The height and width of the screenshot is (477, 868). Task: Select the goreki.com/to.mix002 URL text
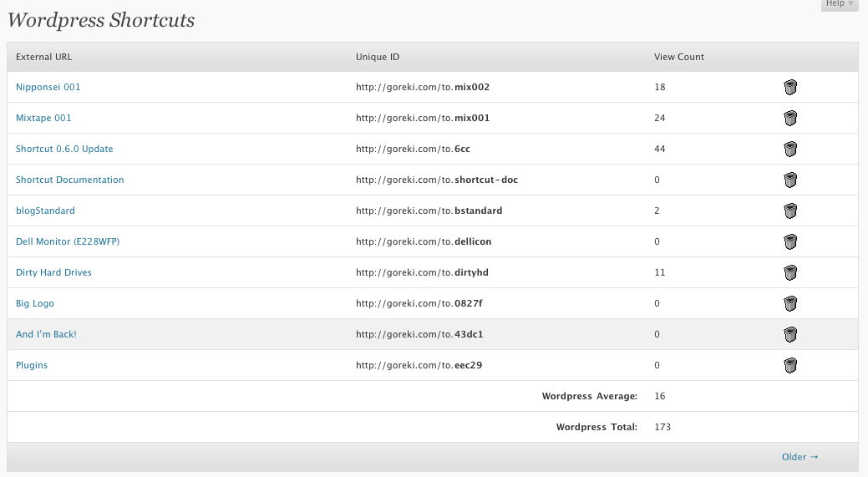point(423,87)
